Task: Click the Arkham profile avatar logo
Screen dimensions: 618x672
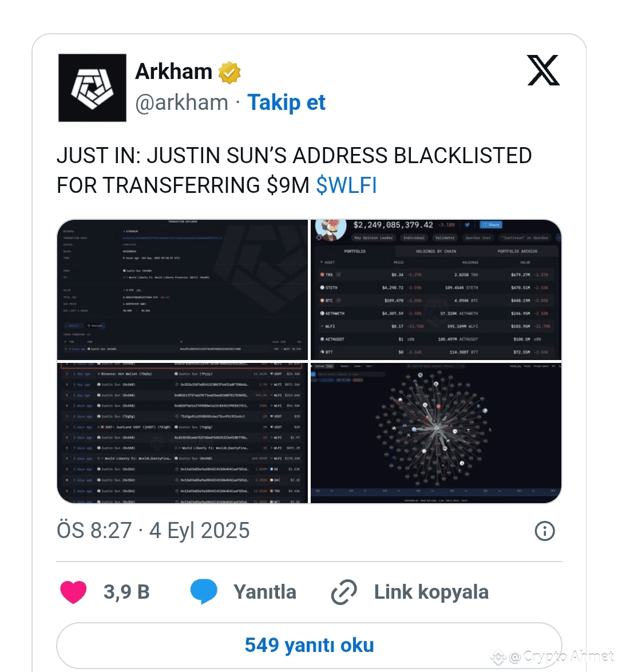Action: pos(92,88)
